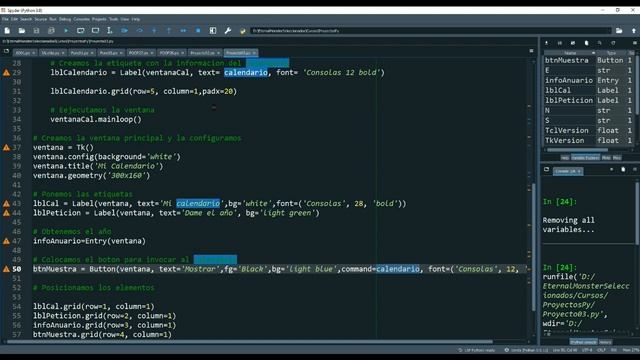Open the Help menu
Viewport: 640px width, 360px height.
136,19
